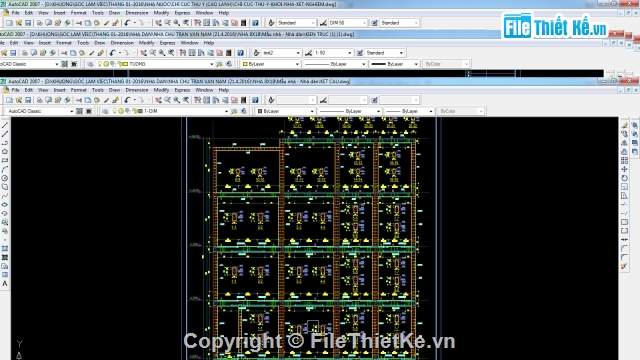Toggle 1-DIM layer on/off bulb
This screenshot has height=360, width=640.
115,111
